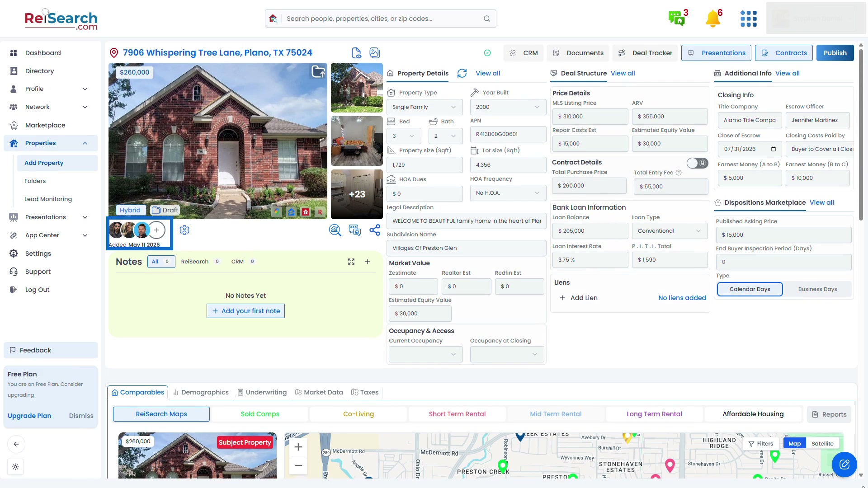Screen dimensions: 868x488
Task: Zoom in on the comparables map
Action: [298, 447]
